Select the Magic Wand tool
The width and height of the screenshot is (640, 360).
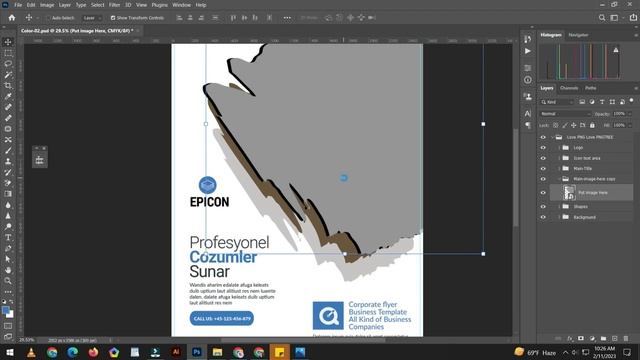8,75
